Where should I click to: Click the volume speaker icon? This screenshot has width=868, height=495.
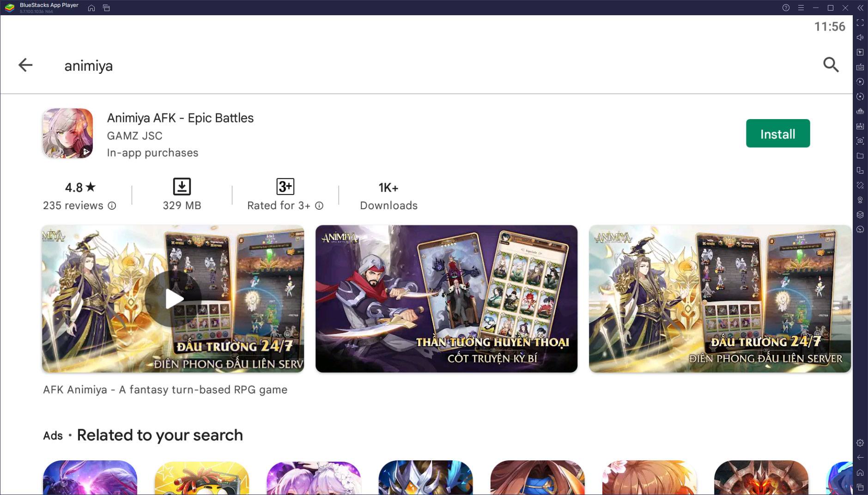point(860,37)
